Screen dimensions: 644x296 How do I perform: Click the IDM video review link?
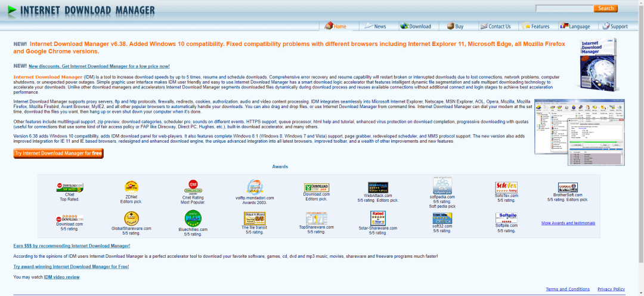pyautogui.click(x=61, y=277)
